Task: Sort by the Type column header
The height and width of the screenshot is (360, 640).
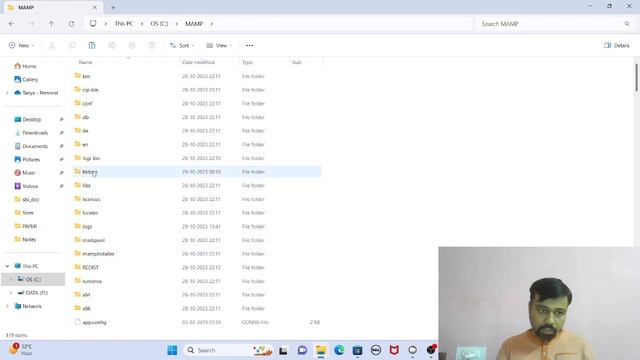Action: [x=264, y=62]
